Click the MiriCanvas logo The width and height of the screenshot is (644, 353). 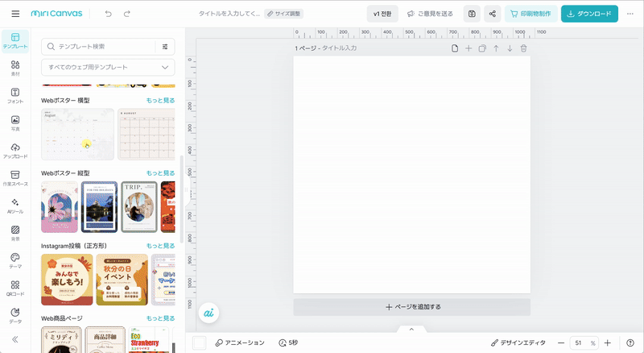(x=56, y=14)
